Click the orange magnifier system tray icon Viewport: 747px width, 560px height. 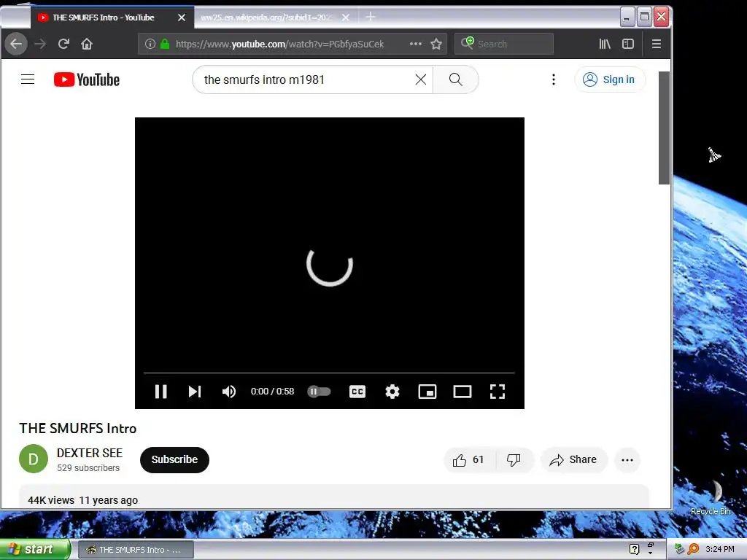click(693, 549)
